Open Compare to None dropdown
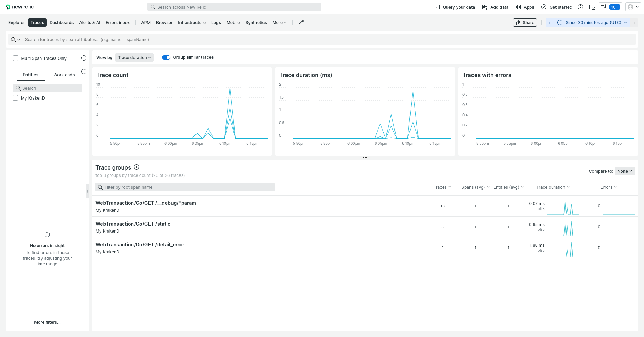Screen dimensions: 644x337 point(624,171)
